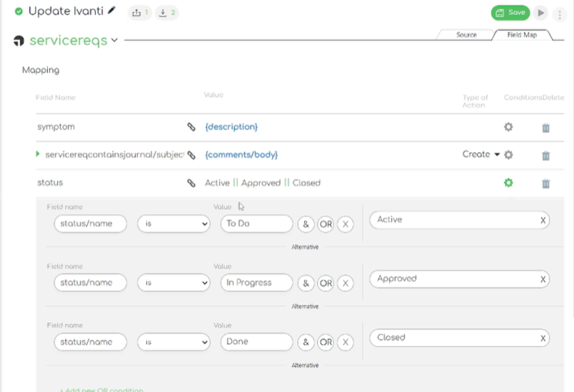Attach a value using the paperclip next to status

tap(190, 182)
